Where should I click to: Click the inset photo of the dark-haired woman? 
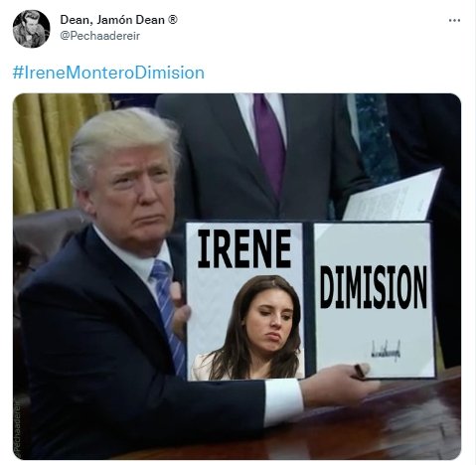coord(247,328)
